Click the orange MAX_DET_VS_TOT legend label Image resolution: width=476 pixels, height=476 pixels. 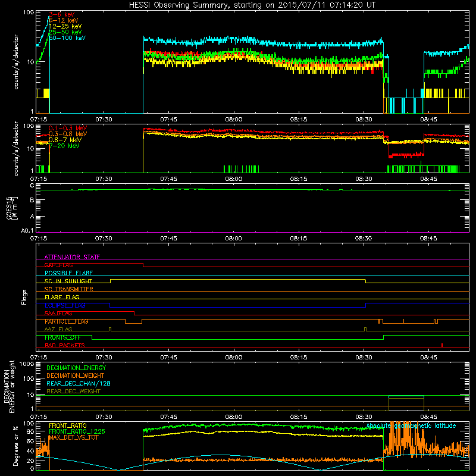coord(73,437)
